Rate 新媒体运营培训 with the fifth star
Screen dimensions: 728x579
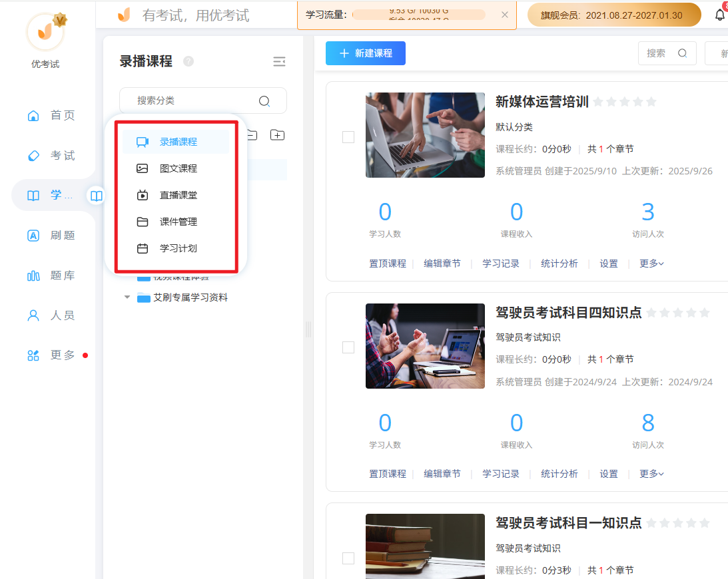[651, 102]
